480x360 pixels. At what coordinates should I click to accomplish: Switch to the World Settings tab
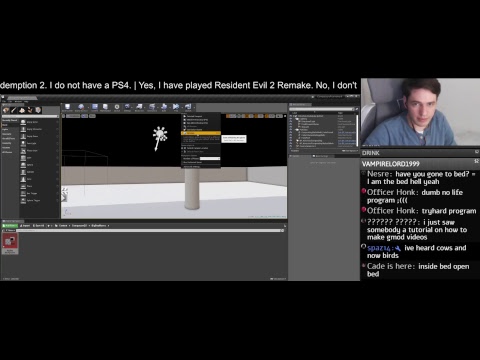tap(323, 156)
